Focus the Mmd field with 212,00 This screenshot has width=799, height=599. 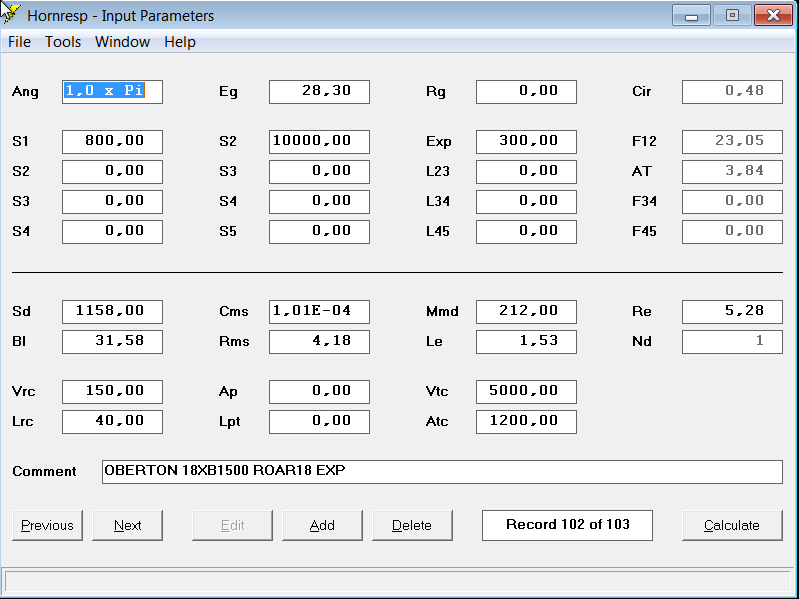526,312
